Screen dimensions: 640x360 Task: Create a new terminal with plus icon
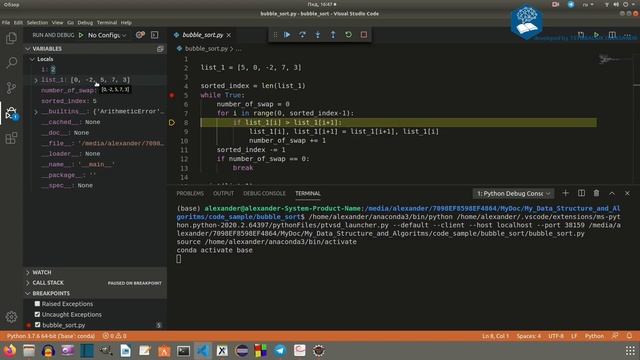[565, 193]
